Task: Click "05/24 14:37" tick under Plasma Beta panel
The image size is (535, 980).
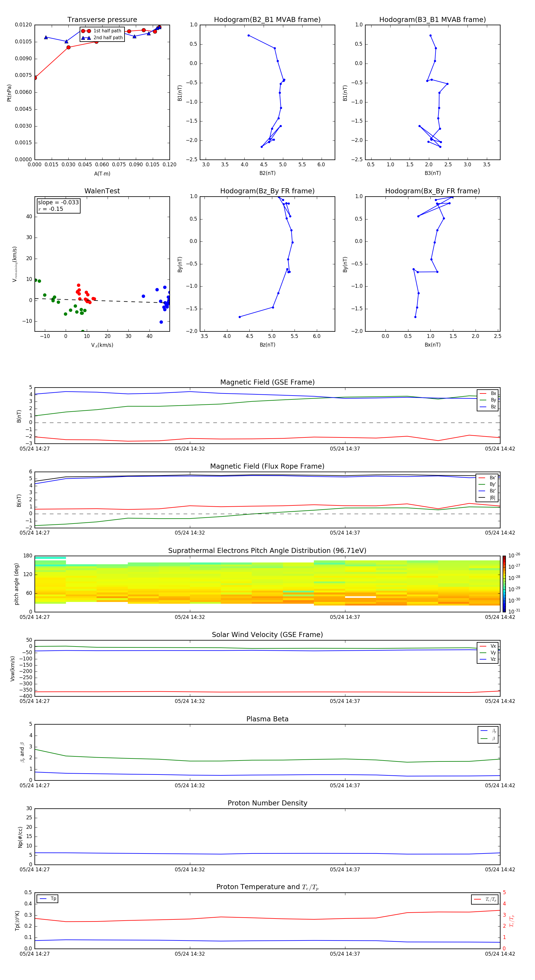Action: coord(345,785)
